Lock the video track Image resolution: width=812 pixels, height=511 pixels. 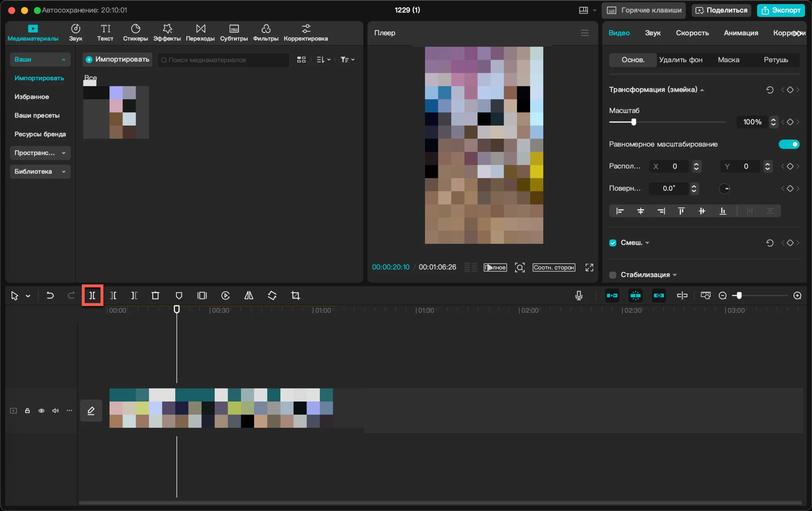click(27, 410)
